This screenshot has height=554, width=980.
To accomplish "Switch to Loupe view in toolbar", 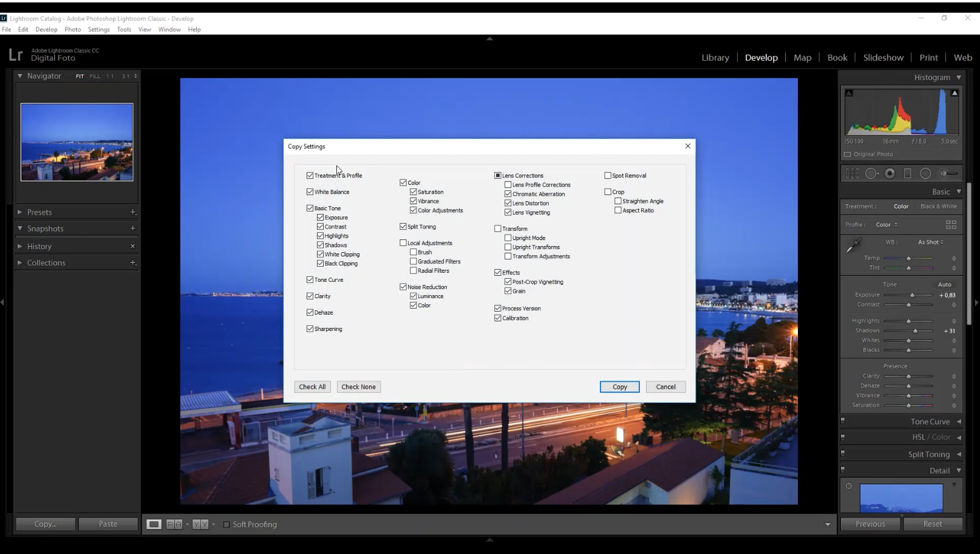I will [x=154, y=524].
